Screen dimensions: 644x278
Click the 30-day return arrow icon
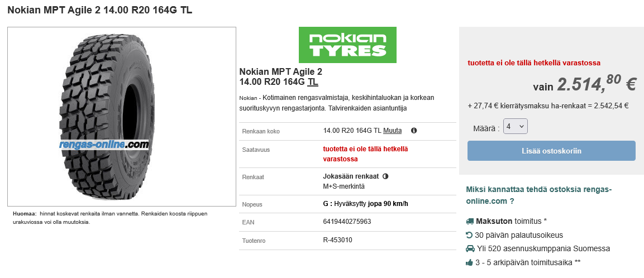(469, 235)
